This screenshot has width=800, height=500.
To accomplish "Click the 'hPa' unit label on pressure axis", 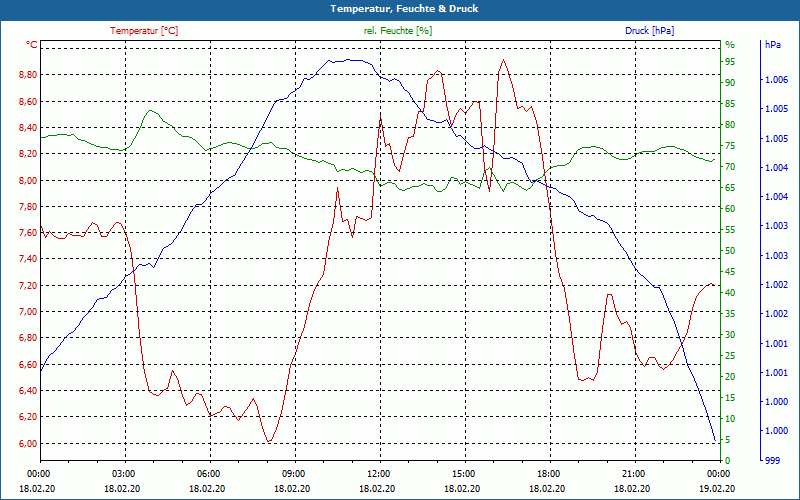I will tap(772, 45).
